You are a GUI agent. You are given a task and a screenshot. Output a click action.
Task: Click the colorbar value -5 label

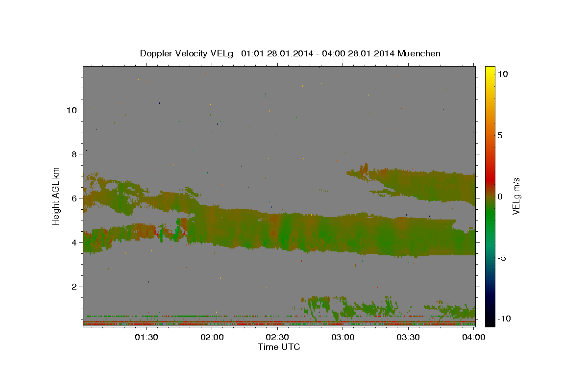tap(501, 257)
